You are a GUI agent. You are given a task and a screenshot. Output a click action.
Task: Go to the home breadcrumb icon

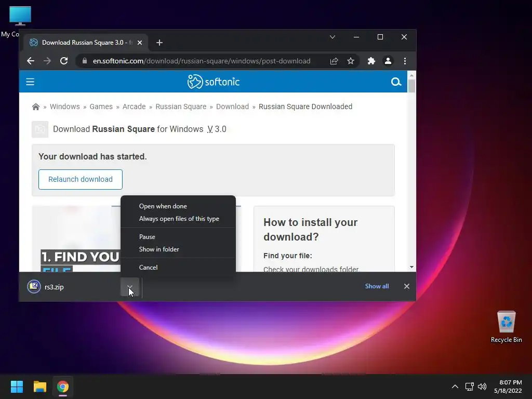point(36,107)
